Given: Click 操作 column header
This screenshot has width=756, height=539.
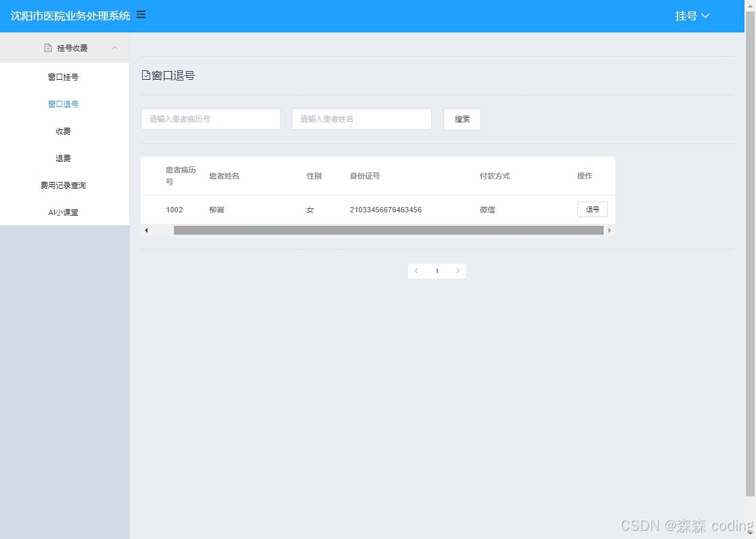Looking at the screenshot, I should click(585, 176).
